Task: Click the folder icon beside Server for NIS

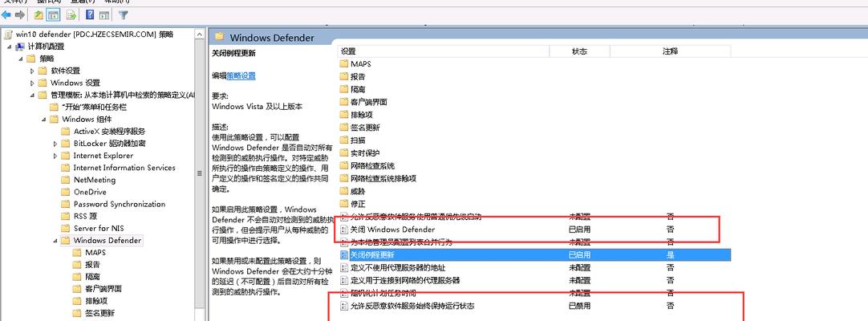Action: (x=65, y=229)
